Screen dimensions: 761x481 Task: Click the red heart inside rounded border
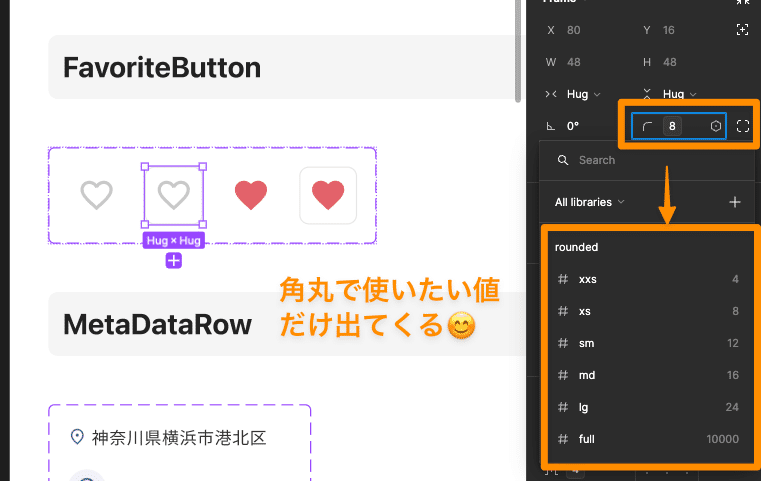pyautogui.click(x=328, y=195)
